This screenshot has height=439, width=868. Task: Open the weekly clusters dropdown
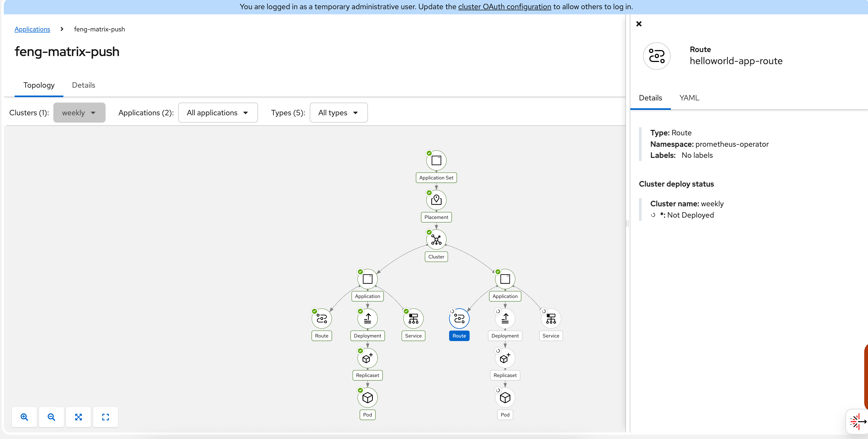click(x=79, y=113)
